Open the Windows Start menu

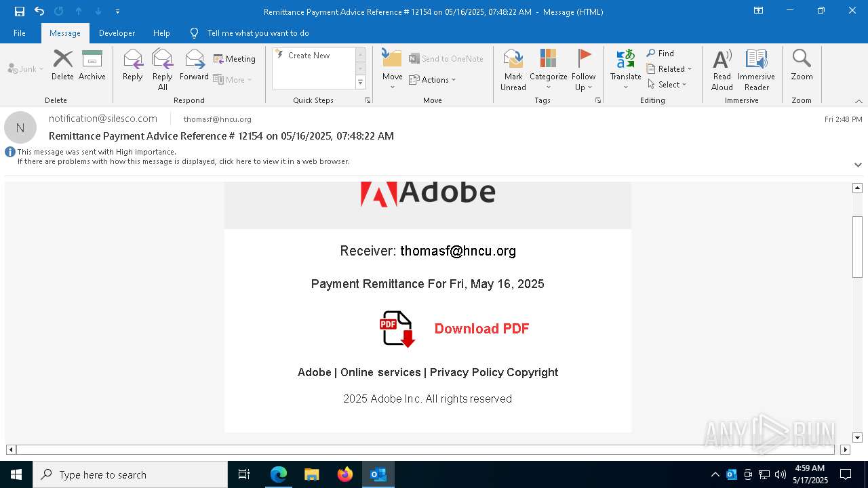coord(16,474)
